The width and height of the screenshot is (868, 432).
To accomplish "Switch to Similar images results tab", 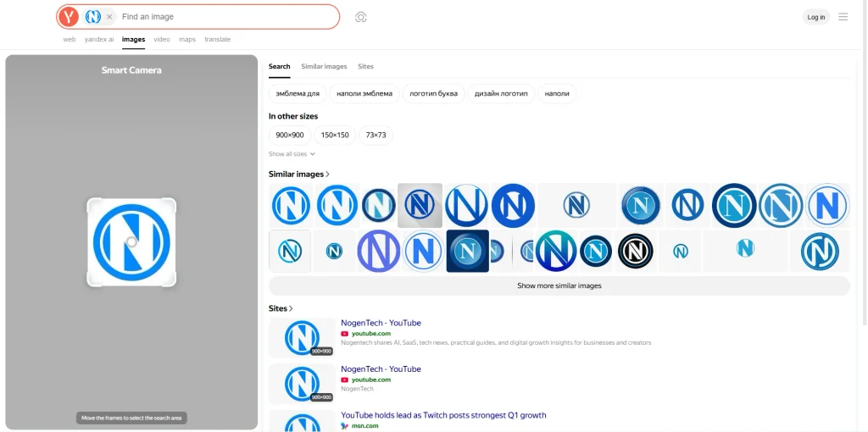I will pos(324,66).
